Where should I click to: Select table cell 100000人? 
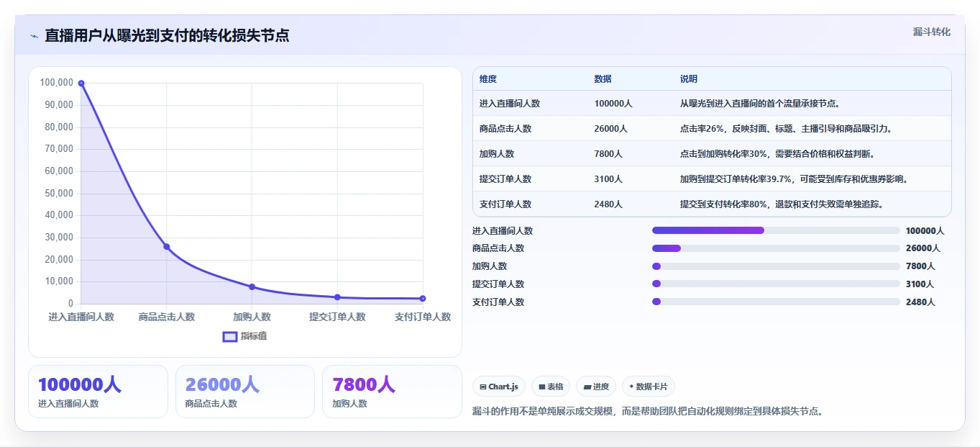tap(613, 104)
